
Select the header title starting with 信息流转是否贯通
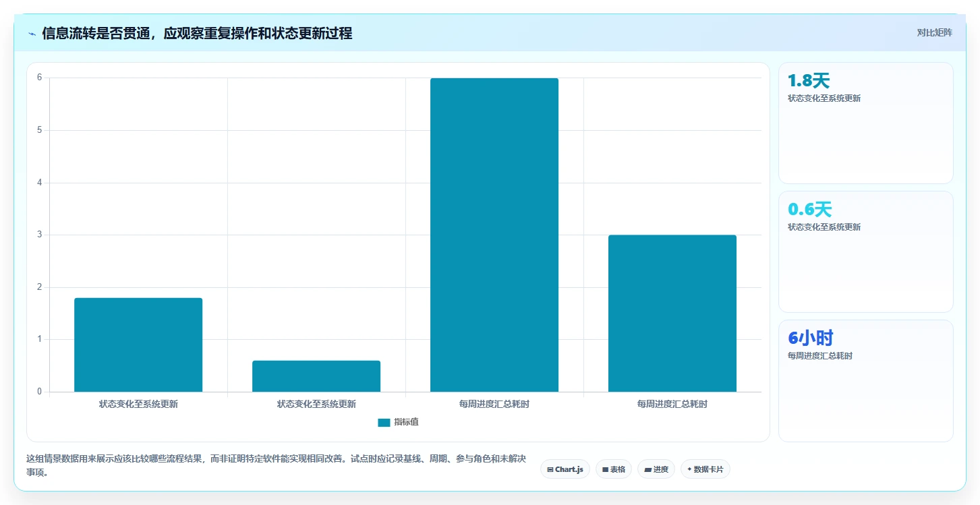click(197, 33)
